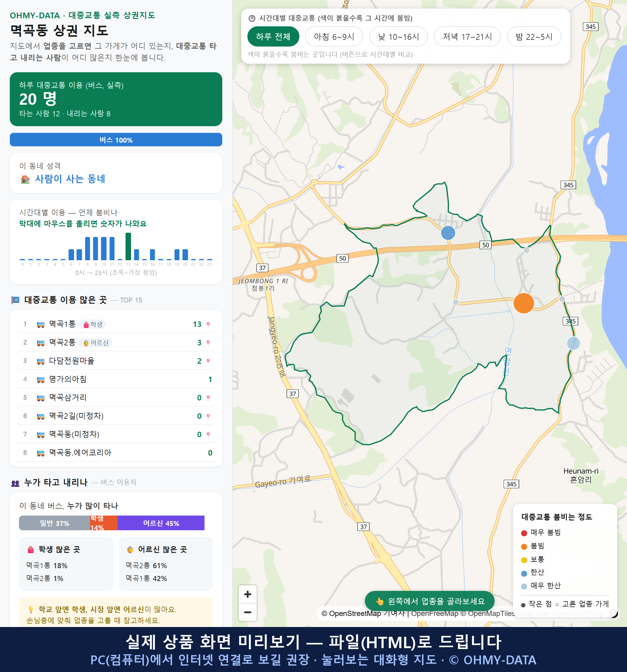Viewport: 627px width, 672px height.
Task: Click the house icon next to 사람이 사는 동네
Action: click(25, 179)
